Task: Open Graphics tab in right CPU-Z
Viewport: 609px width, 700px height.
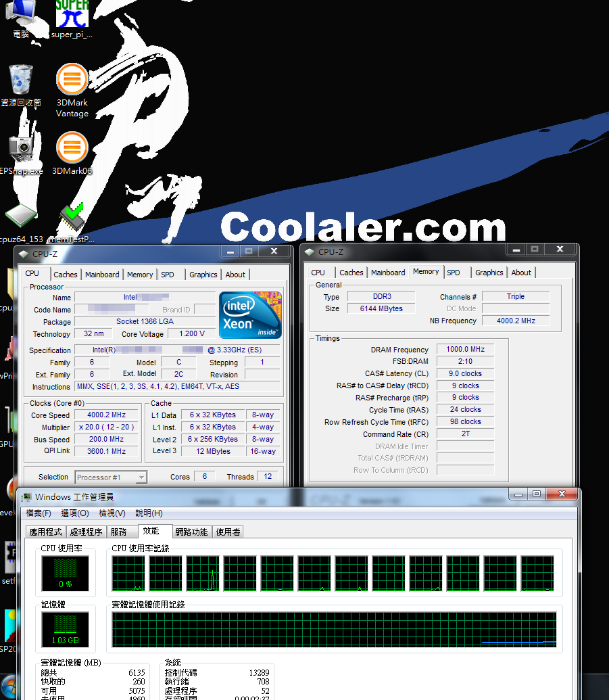Action: point(489,273)
